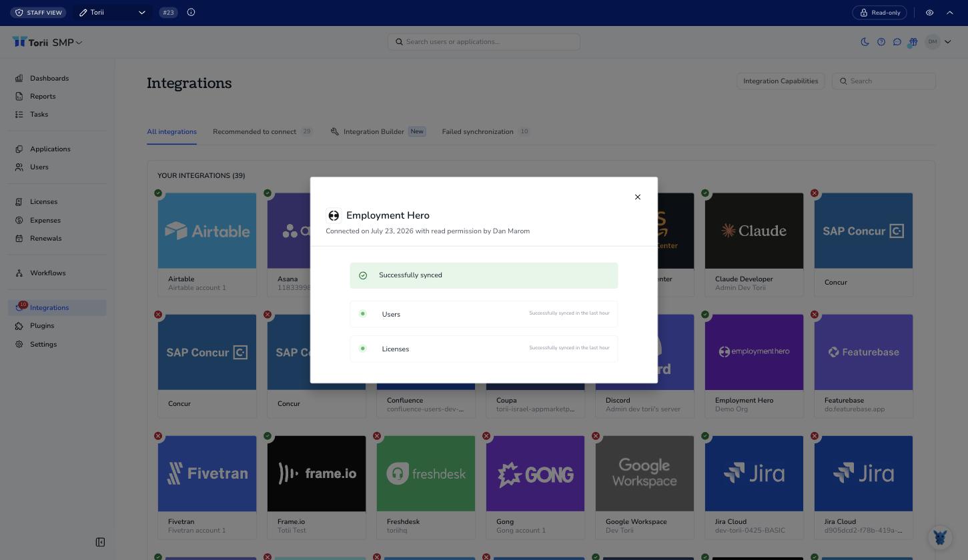Screen dimensions: 968x560
Task: Open the Gong integration card
Action: (535, 487)
